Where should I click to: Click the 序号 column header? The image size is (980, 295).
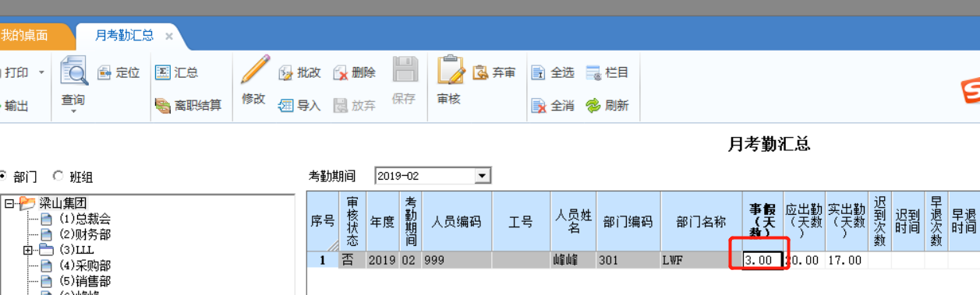[323, 221]
